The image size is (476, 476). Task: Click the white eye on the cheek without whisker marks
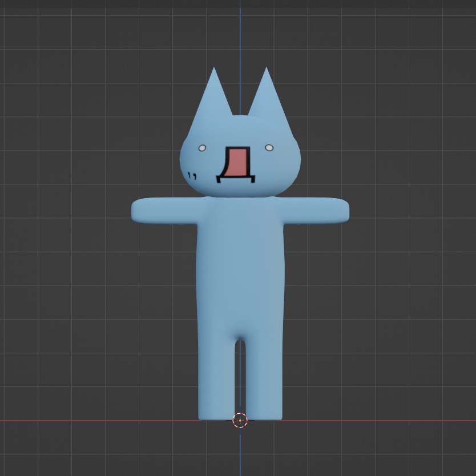(x=269, y=147)
